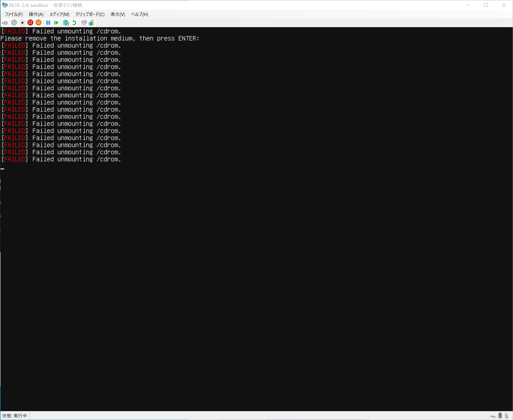Click the grayed Start power icon
513x420 pixels.
pos(14,23)
